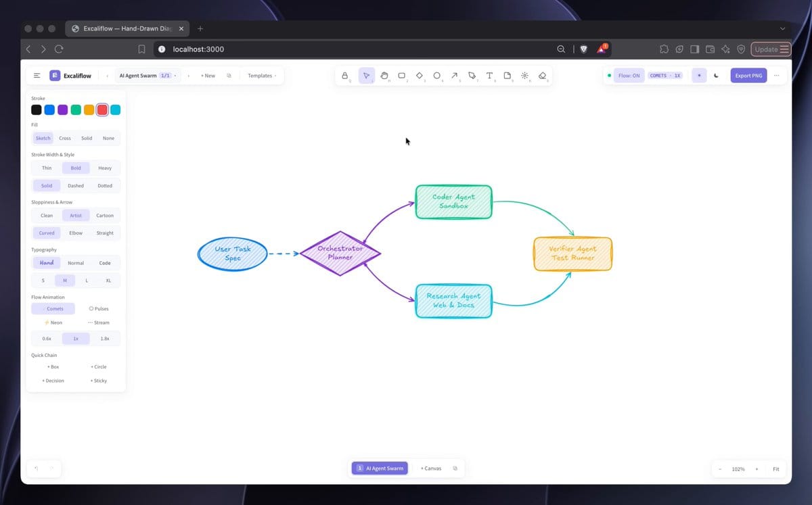Add a new canvas with + Canvas

click(x=431, y=468)
